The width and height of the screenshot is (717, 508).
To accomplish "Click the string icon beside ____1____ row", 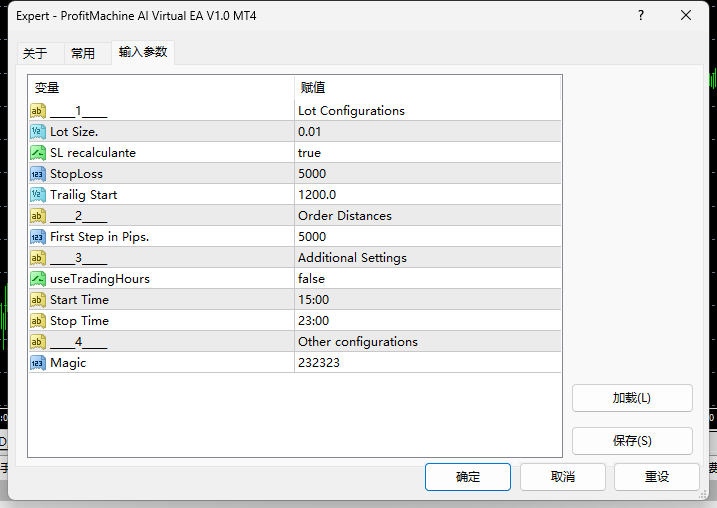I will click(37, 111).
